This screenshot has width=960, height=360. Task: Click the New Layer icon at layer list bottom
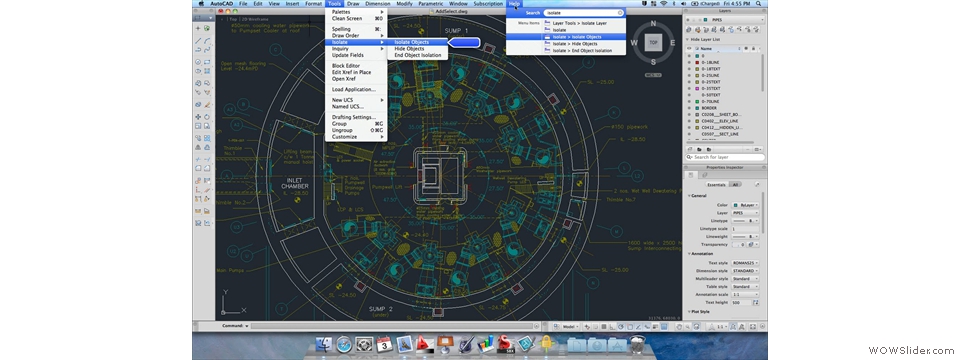pos(689,149)
